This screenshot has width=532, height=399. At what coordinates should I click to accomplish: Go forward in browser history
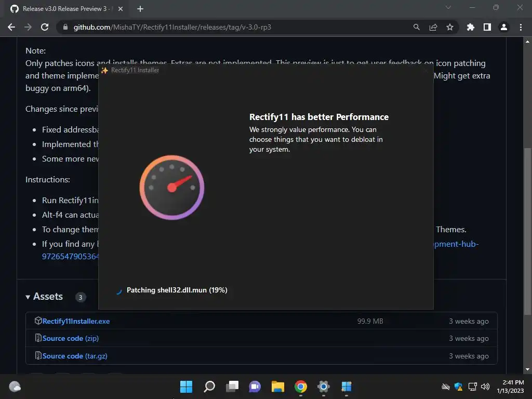click(28, 27)
